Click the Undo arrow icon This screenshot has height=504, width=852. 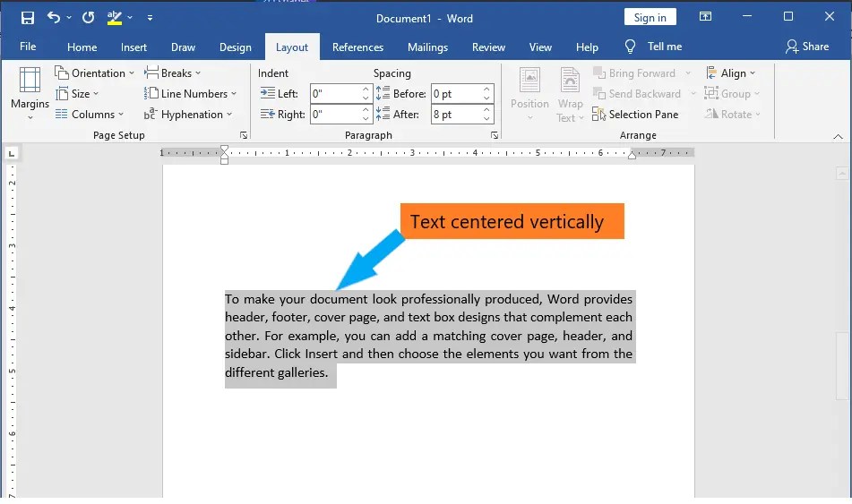click(53, 18)
